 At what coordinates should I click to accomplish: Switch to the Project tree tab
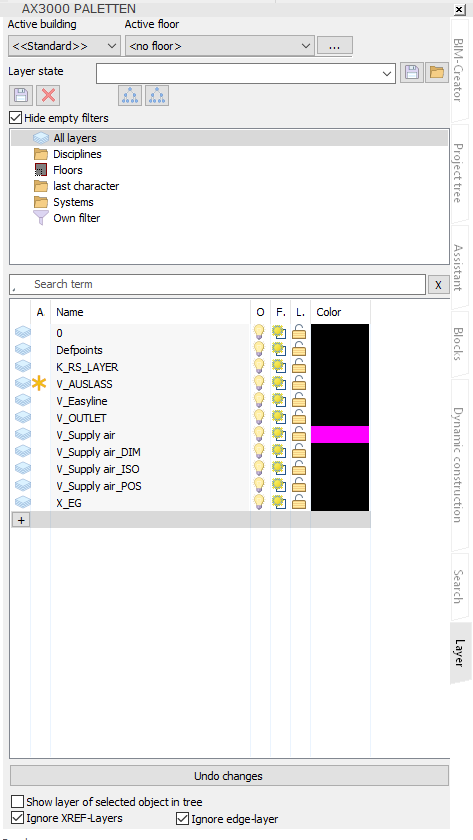pos(459,172)
